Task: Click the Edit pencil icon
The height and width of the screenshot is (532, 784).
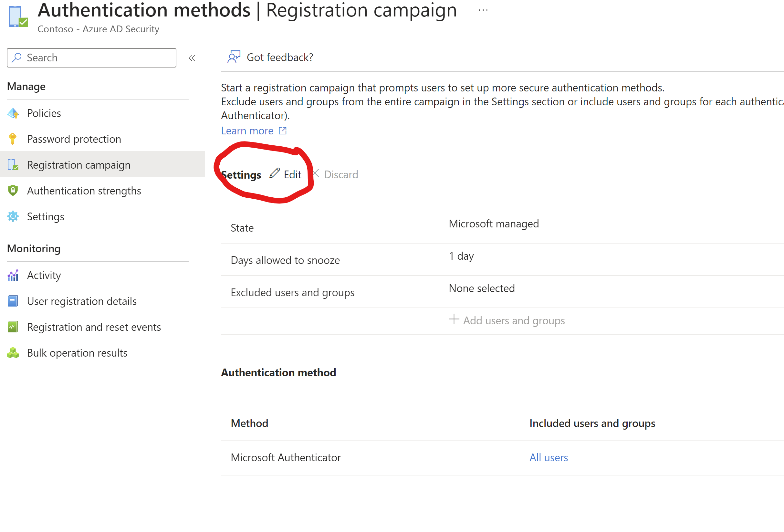Action: point(274,173)
